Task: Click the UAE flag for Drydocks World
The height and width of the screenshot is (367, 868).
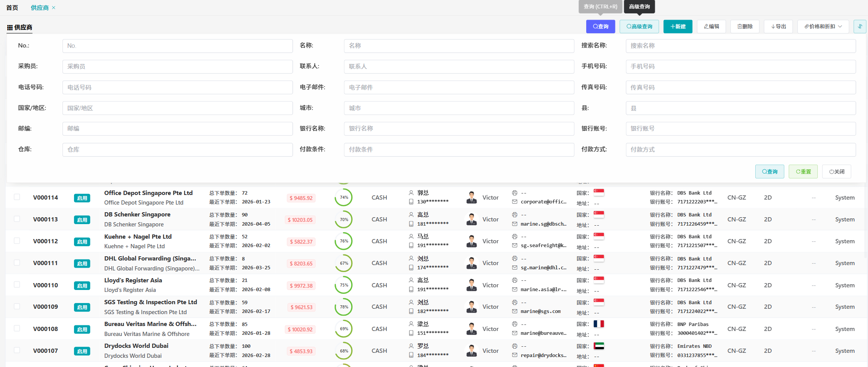Action: coord(598,346)
